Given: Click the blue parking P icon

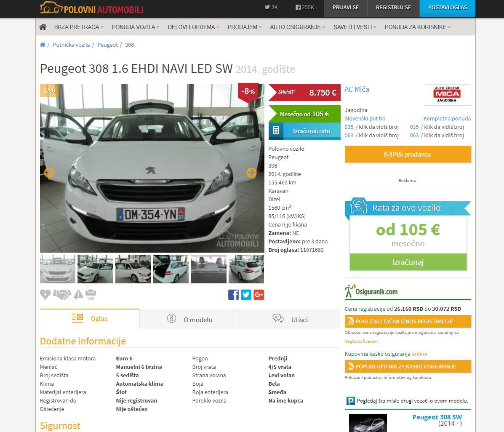Looking at the screenshot, I should point(350,401).
